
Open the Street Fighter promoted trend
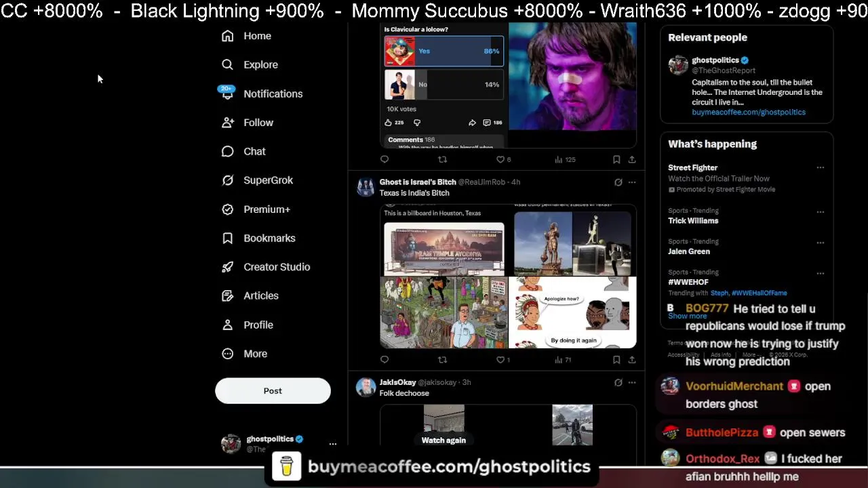[x=692, y=167]
